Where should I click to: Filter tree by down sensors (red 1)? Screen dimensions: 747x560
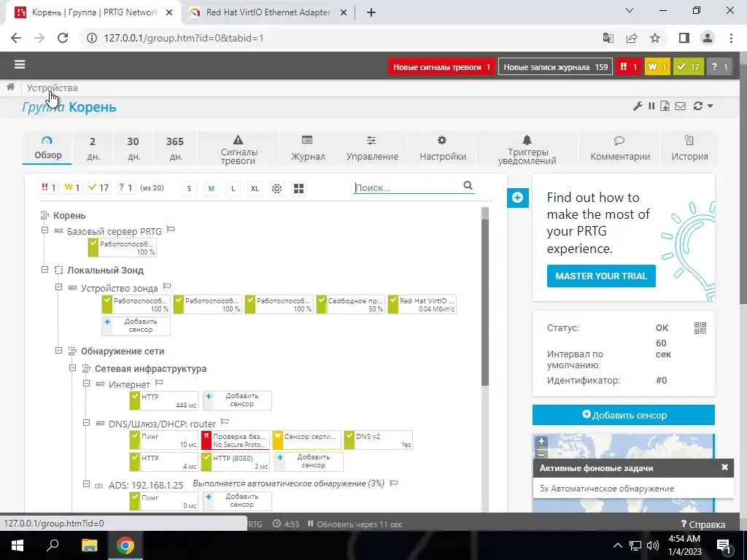pos(49,187)
